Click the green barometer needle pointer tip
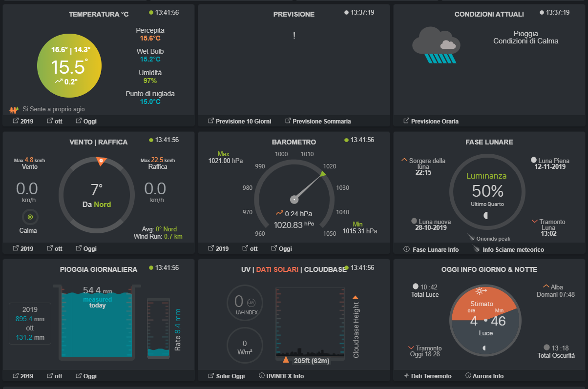 click(323, 173)
